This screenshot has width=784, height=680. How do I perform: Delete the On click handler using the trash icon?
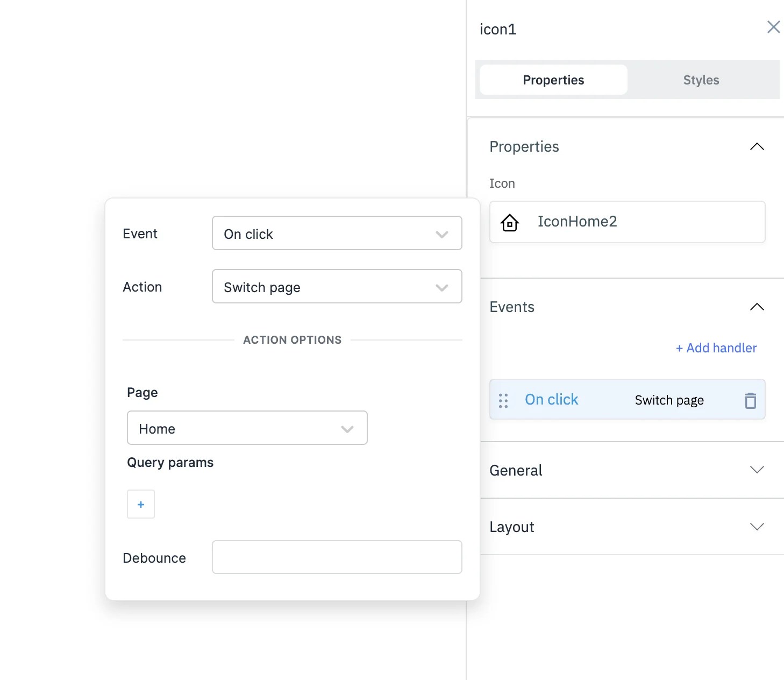750,400
